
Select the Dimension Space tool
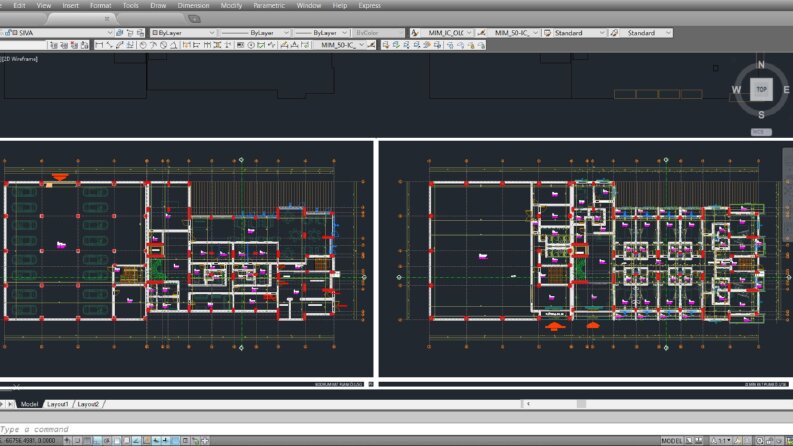217,45
